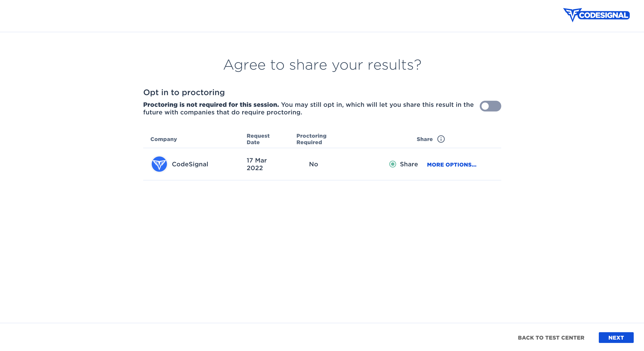Viewport: 644px width, 351px height.
Task: Enable the proctoring opt-in toggle
Action: pyautogui.click(x=490, y=106)
